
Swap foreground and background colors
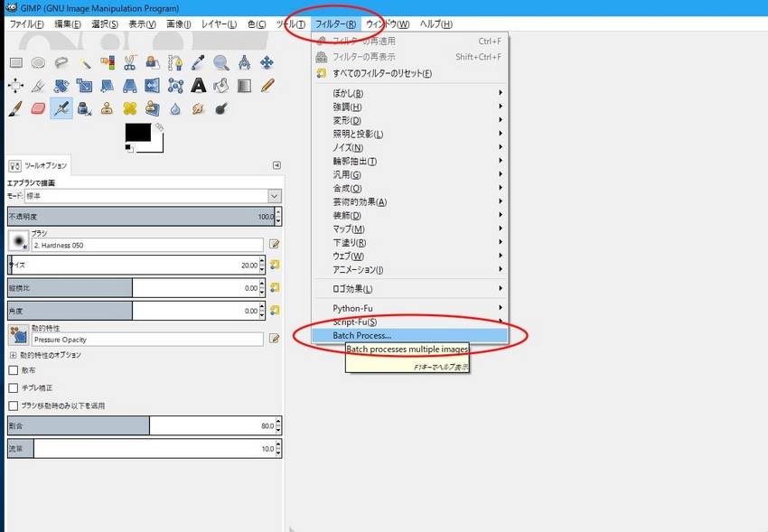[159, 126]
